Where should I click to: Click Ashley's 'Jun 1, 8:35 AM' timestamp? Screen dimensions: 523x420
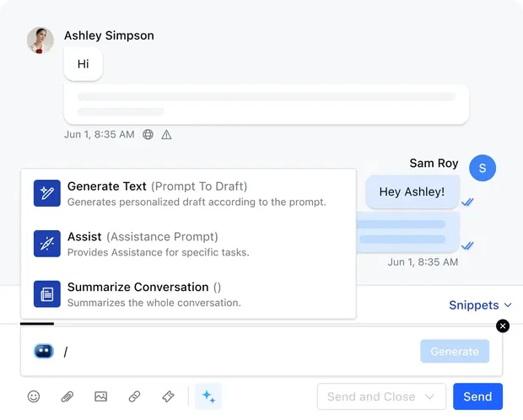click(99, 134)
